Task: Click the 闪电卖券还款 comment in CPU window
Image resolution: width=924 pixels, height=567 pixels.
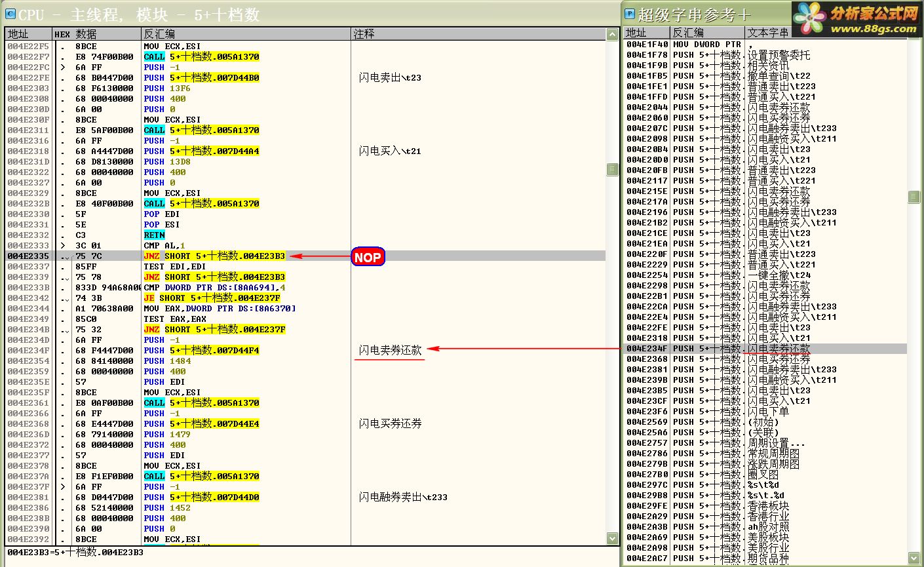Action: click(x=390, y=350)
